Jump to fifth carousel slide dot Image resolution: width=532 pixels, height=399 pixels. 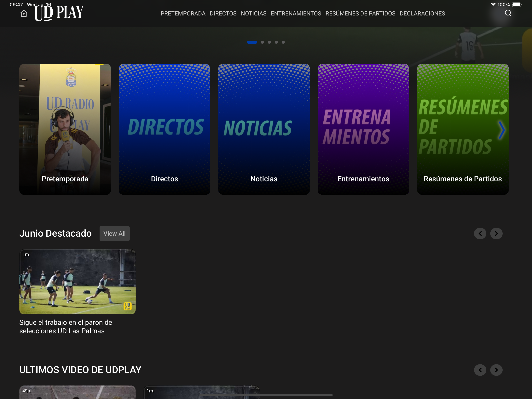point(283,42)
